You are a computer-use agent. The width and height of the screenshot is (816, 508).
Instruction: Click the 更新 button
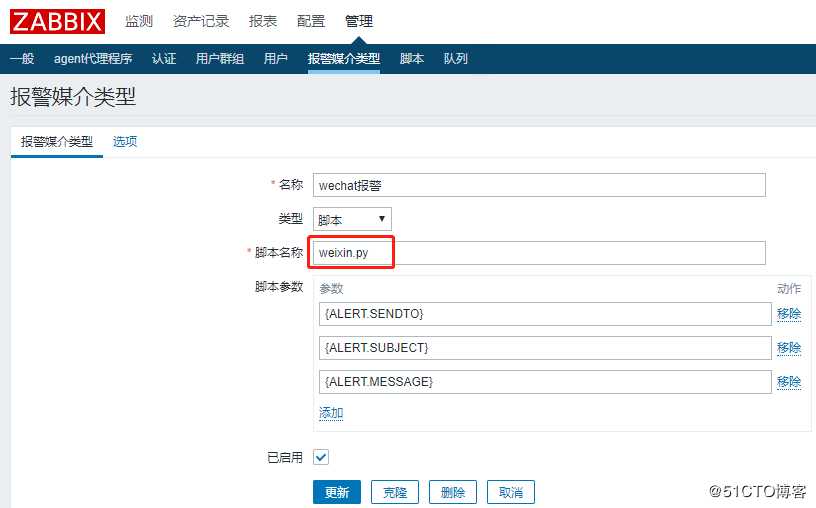click(337, 492)
